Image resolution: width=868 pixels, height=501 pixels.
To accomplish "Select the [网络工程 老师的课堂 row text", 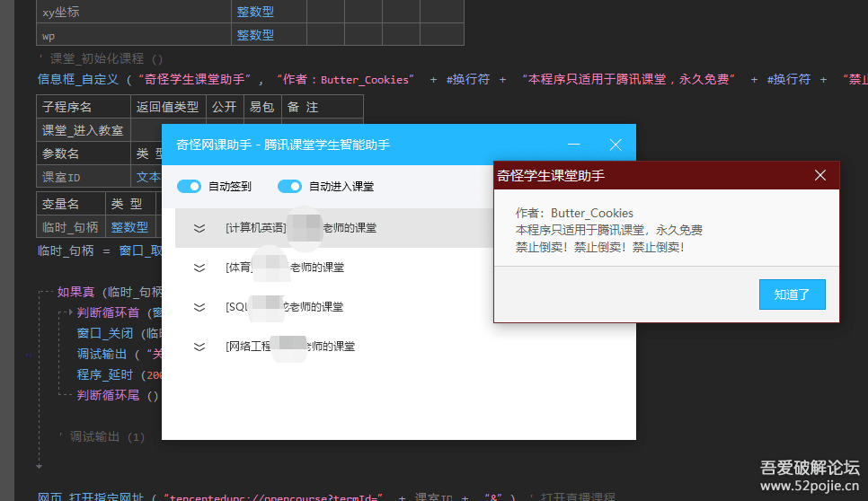I will (290, 347).
